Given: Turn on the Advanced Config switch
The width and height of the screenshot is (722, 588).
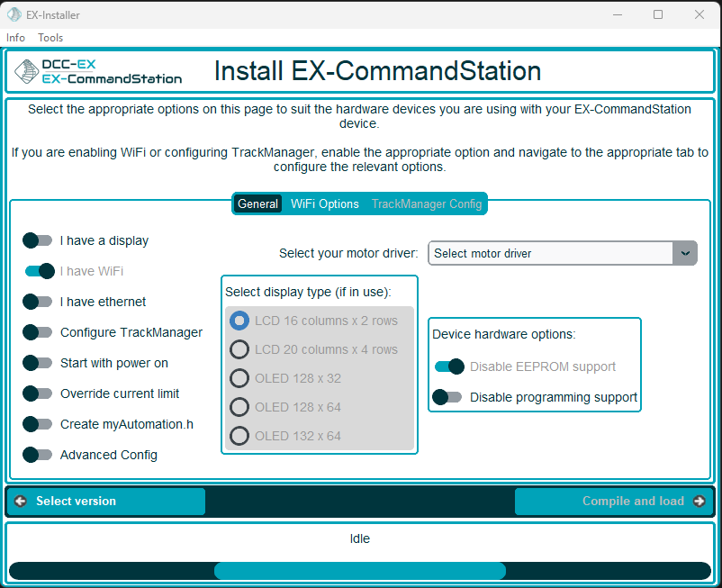Looking at the screenshot, I should 38,455.
